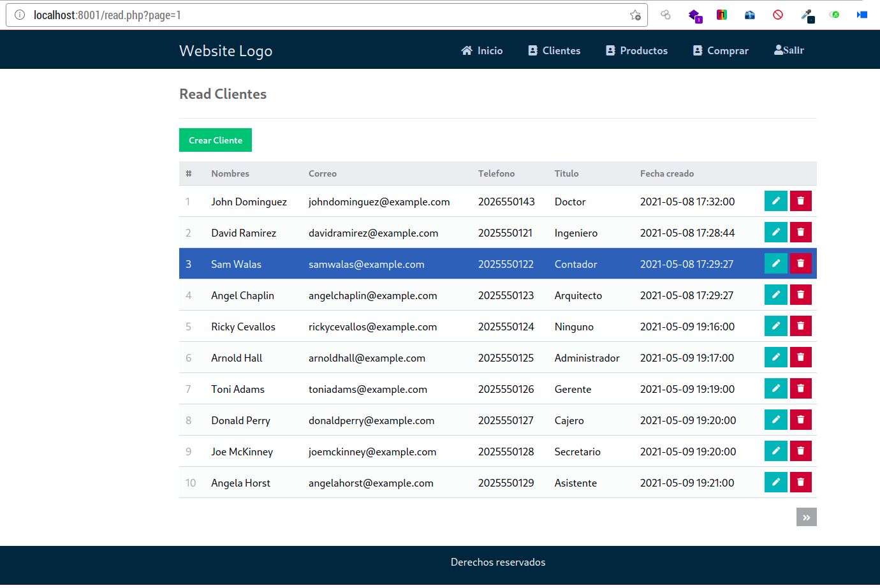This screenshot has height=588, width=880.
Task: Open the Clientes menu item
Action: pyautogui.click(x=554, y=50)
